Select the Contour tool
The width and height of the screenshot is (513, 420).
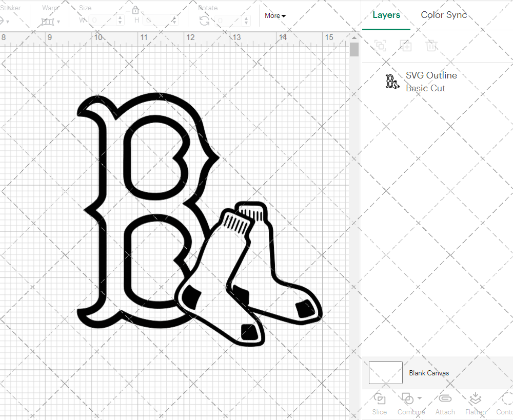click(x=505, y=404)
